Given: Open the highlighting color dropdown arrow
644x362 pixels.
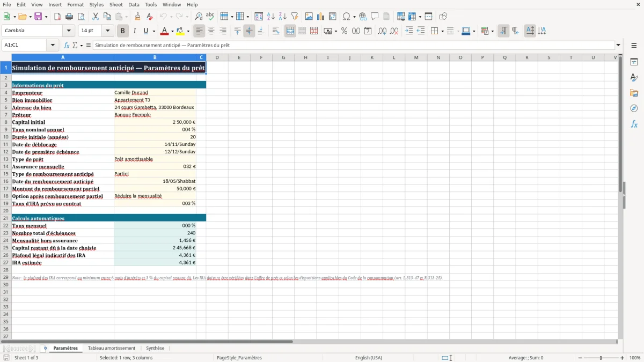Looking at the screenshot, I should 188,31.
